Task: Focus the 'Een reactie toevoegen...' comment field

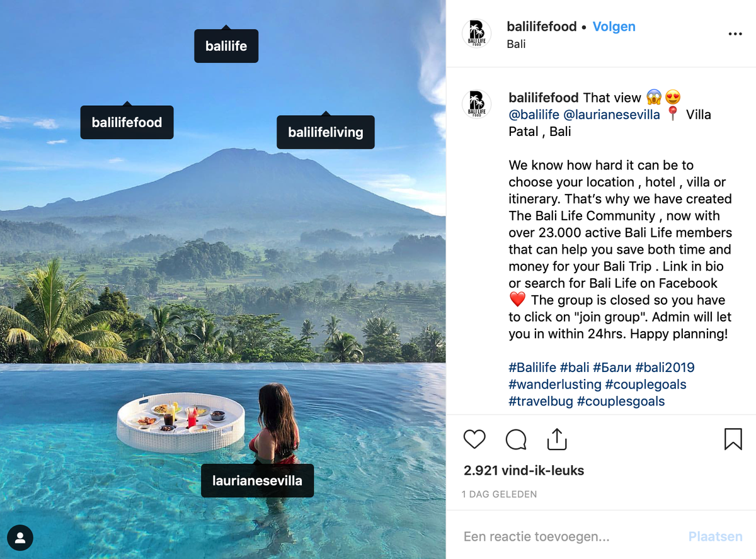Action: (567, 537)
